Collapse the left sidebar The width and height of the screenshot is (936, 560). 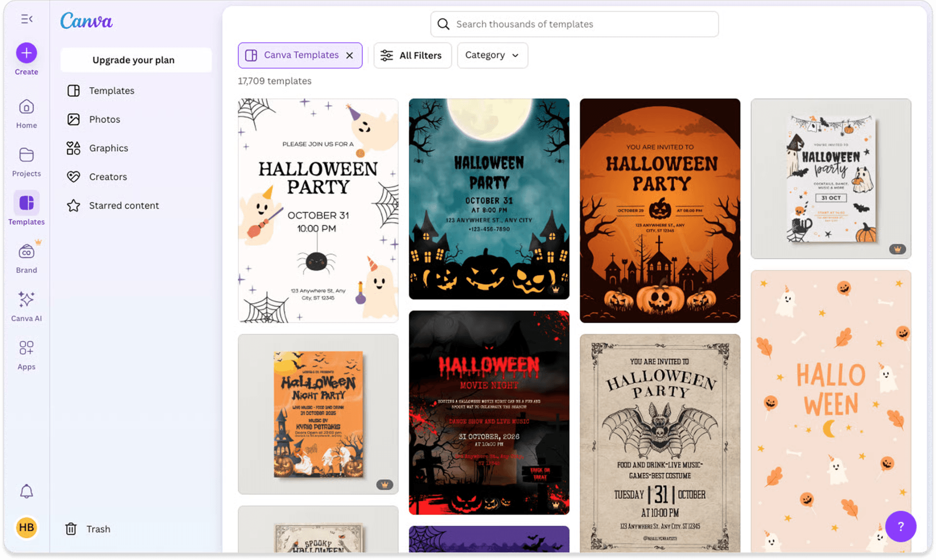tap(26, 19)
